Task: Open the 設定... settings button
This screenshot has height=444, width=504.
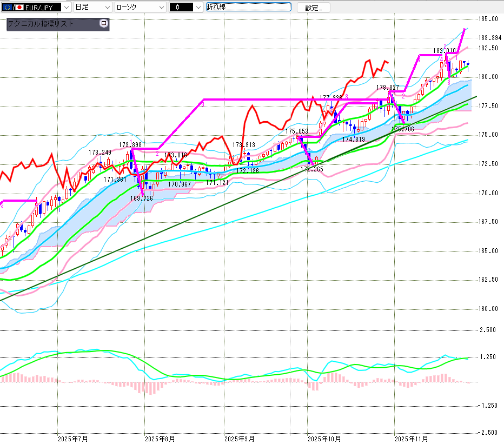Action: [314, 8]
